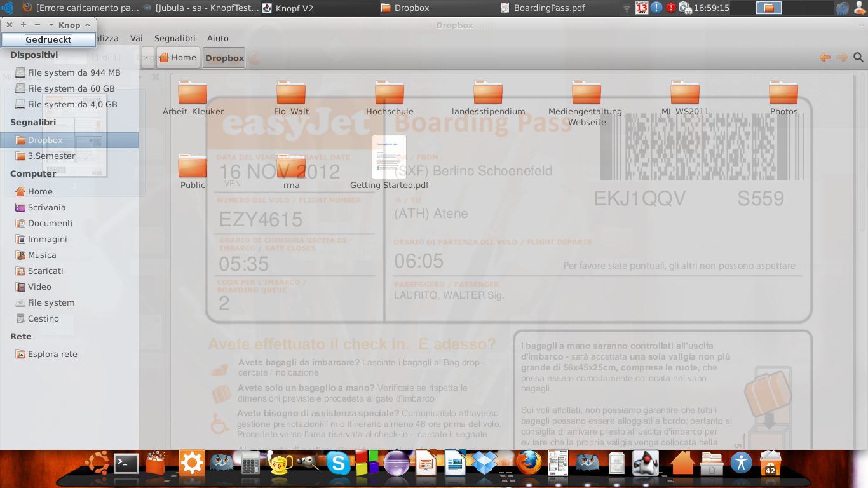868x488 pixels.
Task: Open the search magnifier in file manager
Action: [858, 57]
